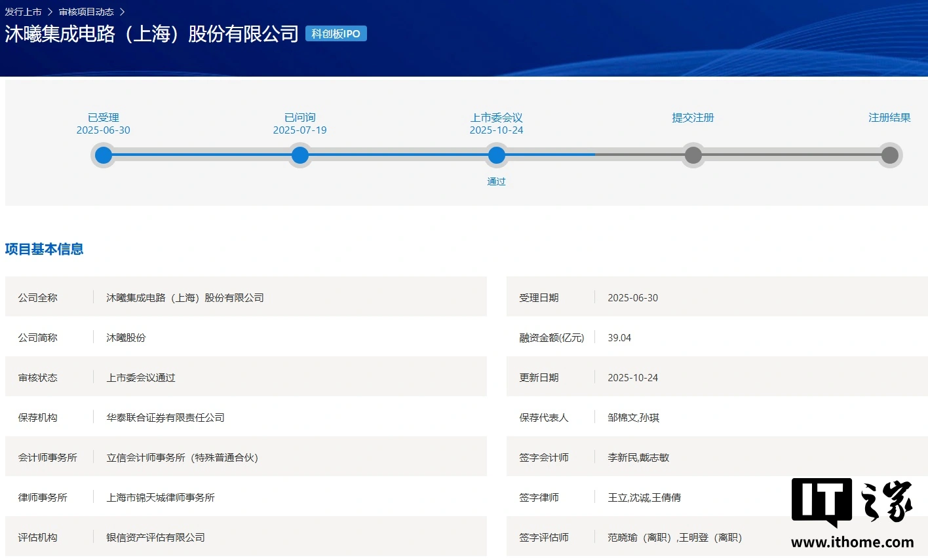Select the 已受理 timeline node circle
The height and width of the screenshot is (560, 928).
104,155
